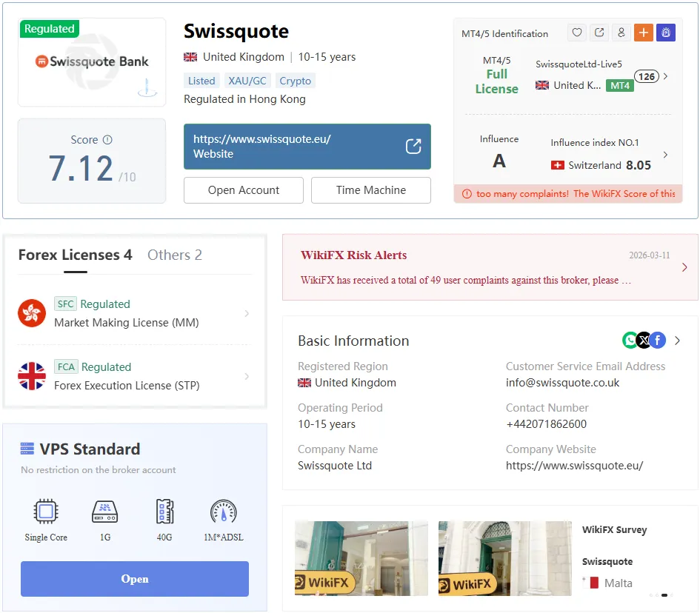Click the blue bug report icon
The height and width of the screenshot is (613, 700).
point(666,33)
